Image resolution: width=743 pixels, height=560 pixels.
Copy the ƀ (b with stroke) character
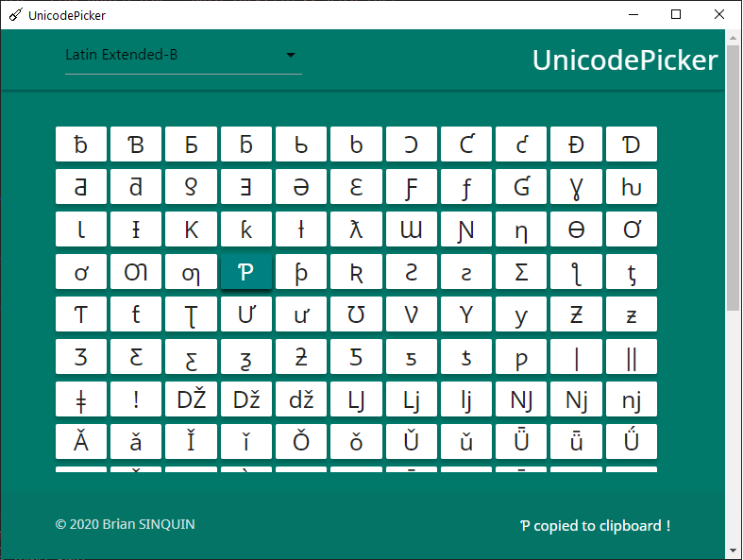[x=81, y=144]
